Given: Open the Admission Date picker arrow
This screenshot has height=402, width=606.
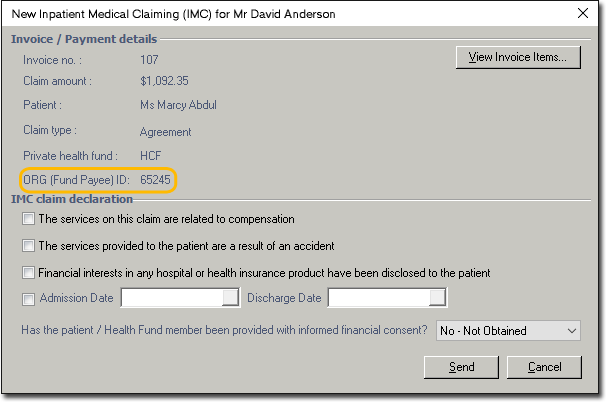Looking at the screenshot, I should pos(231,298).
